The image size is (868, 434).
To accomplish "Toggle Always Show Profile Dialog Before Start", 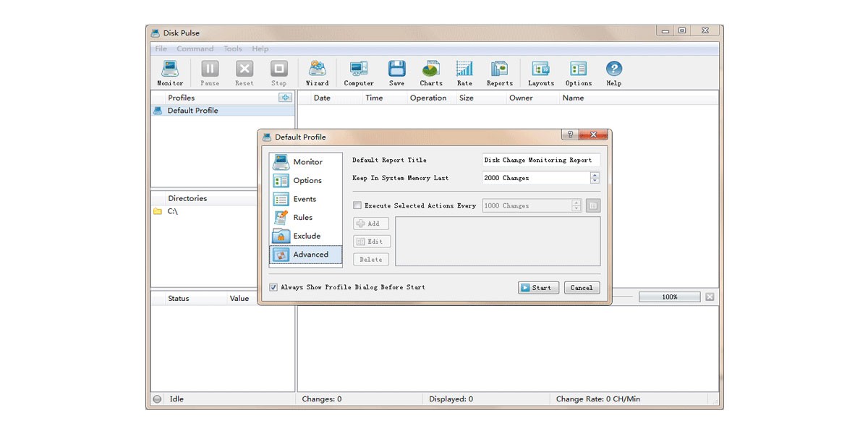I will pos(273,287).
